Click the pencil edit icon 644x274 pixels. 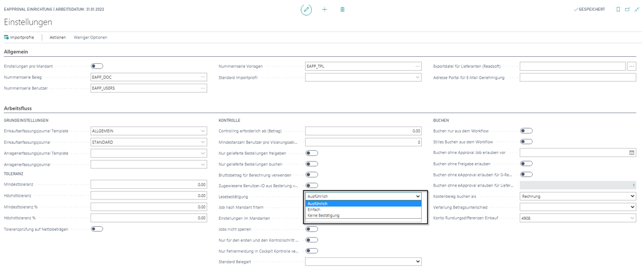(x=306, y=10)
